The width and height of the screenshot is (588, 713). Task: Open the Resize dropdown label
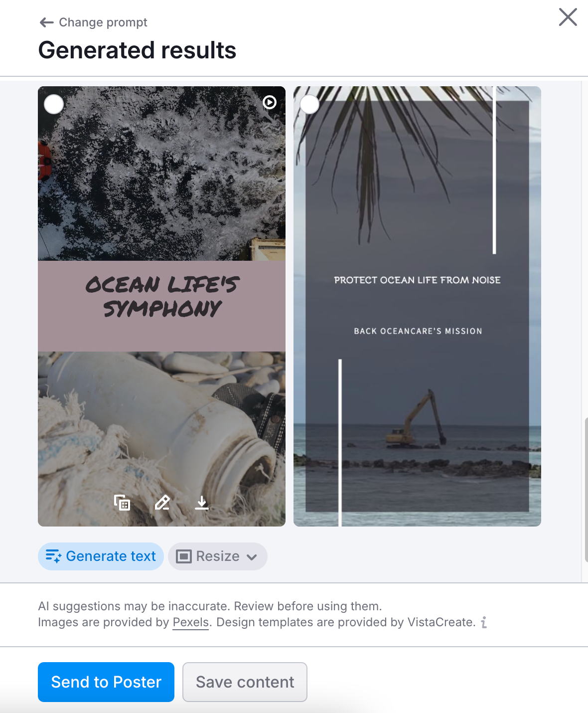click(x=218, y=556)
